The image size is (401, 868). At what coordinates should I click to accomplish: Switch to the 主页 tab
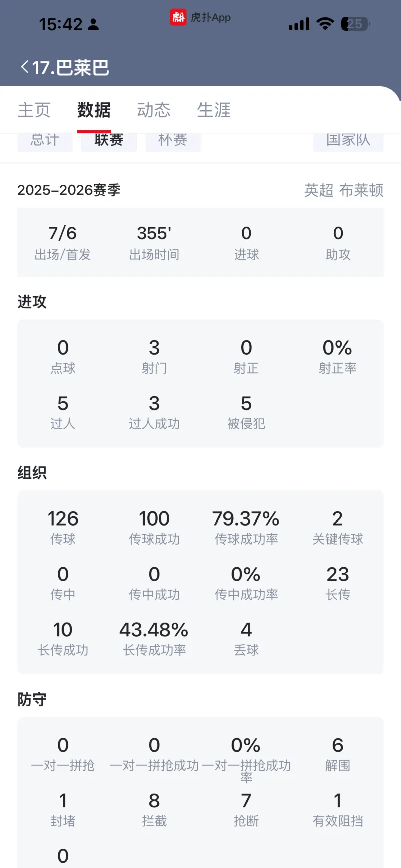(34, 110)
